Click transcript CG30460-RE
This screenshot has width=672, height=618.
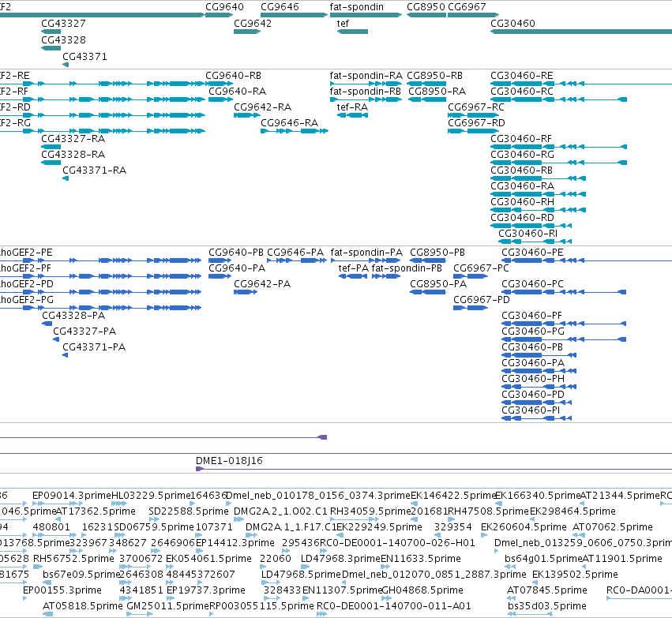pos(522,76)
